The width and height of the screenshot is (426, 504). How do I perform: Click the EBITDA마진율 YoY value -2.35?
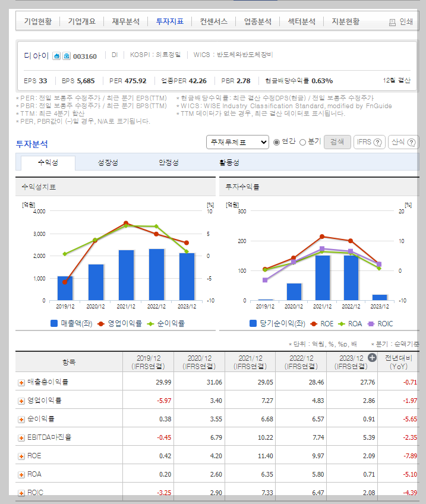click(411, 438)
